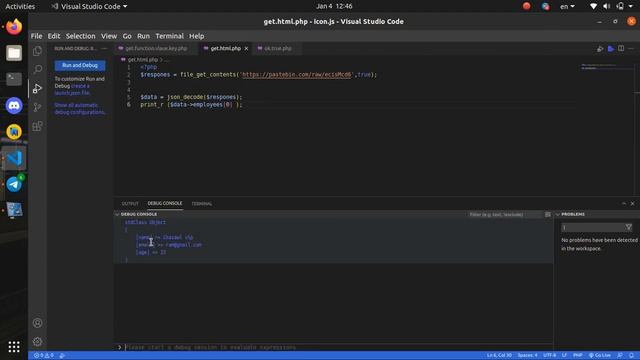Switch to the first editor tab on the left
The image size is (640, 360).
pos(155,49)
